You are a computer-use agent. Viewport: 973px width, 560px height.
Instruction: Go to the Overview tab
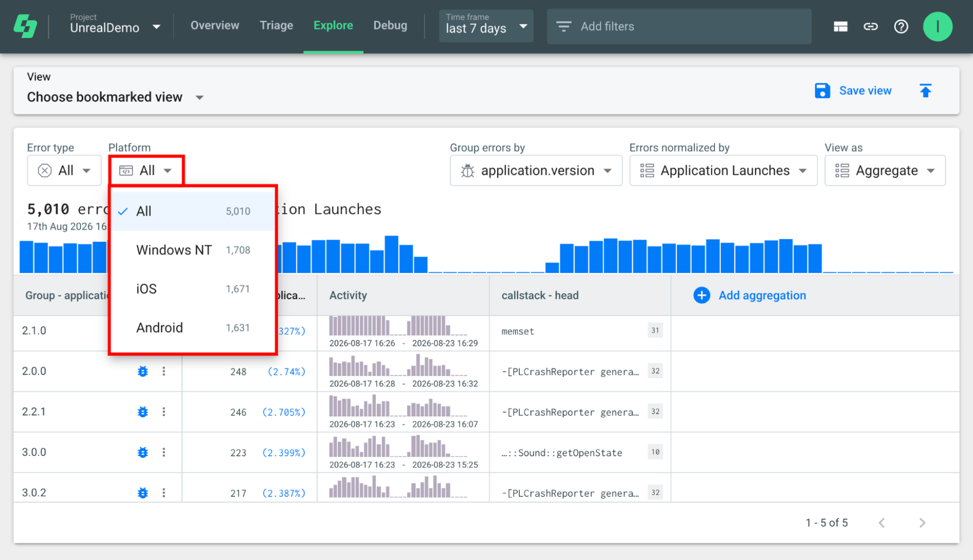click(x=215, y=26)
